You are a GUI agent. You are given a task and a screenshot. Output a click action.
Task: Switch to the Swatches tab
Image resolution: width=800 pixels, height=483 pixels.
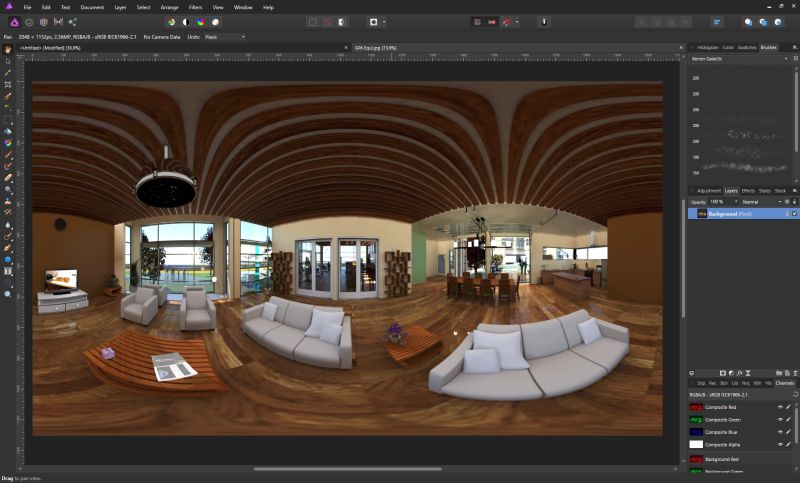tap(747, 47)
